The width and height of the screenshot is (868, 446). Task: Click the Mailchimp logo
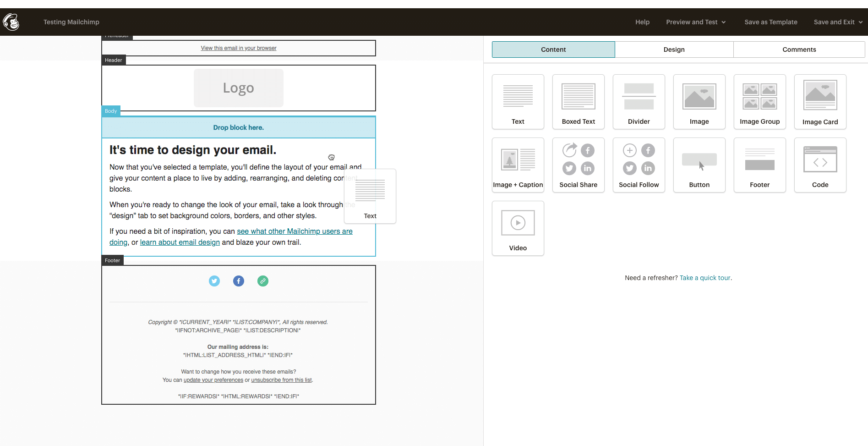(11, 22)
